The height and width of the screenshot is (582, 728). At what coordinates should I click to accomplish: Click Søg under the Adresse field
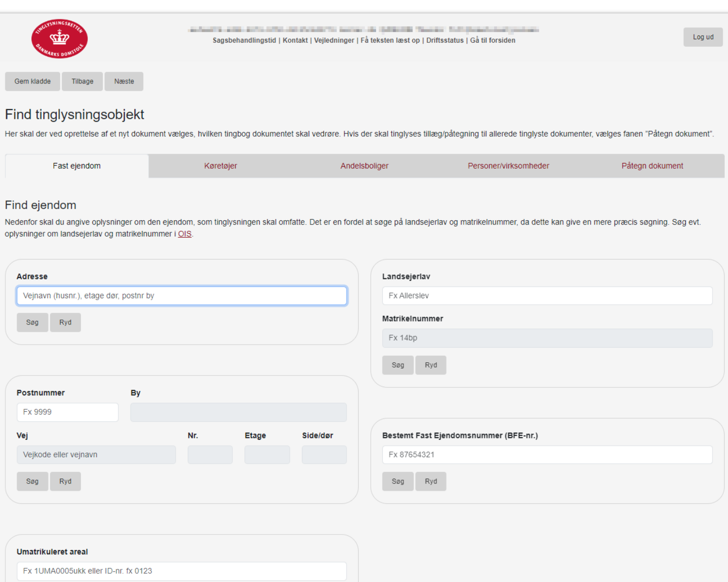[x=33, y=323]
